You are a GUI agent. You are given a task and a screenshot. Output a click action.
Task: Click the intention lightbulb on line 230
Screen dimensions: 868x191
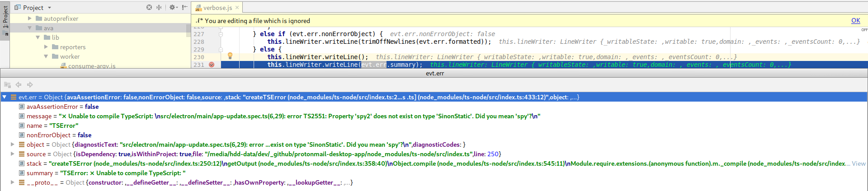click(x=230, y=56)
